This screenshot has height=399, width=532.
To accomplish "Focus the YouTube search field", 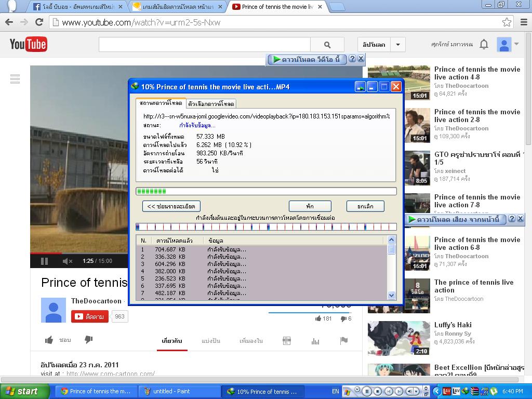I will pyautogui.click(x=205, y=45).
